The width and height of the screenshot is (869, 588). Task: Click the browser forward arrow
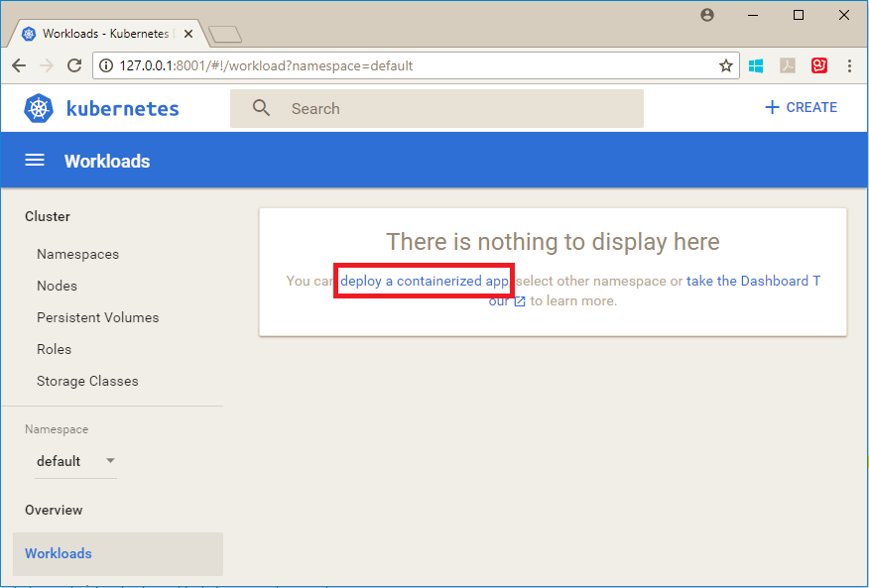pyautogui.click(x=47, y=66)
